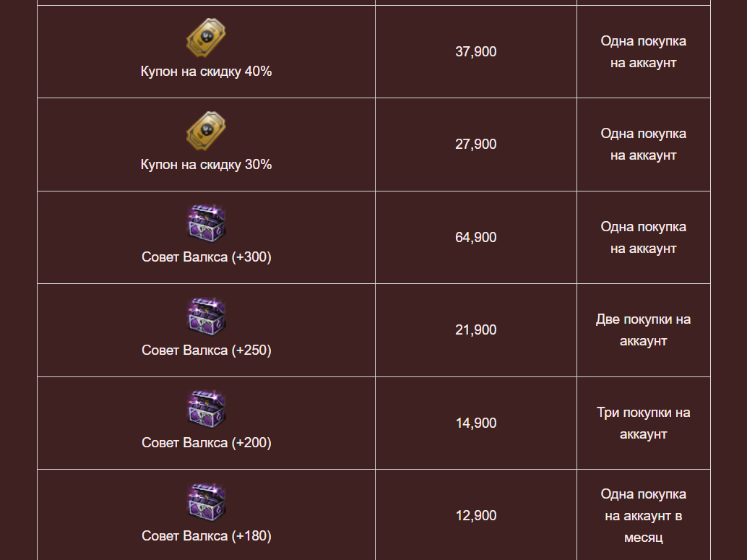Click the Две покупки на аккаунт limit text
The width and height of the screenshot is (747, 560).
click(643, 330)
